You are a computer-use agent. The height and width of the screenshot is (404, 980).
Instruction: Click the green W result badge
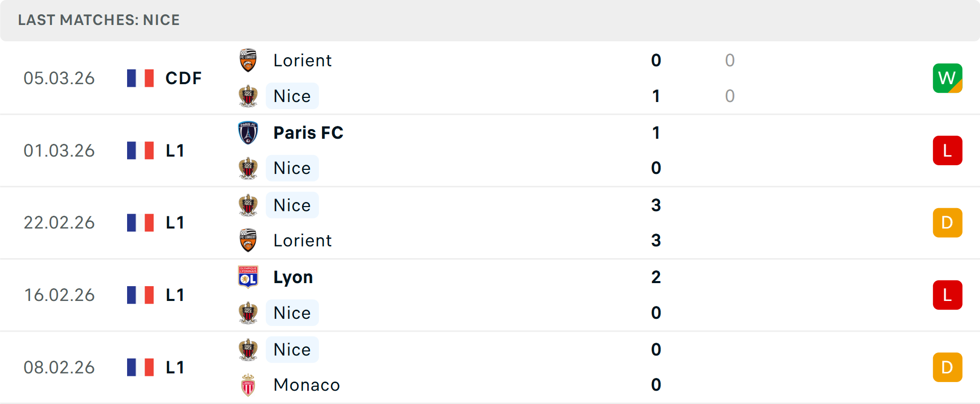coord(947,79)
